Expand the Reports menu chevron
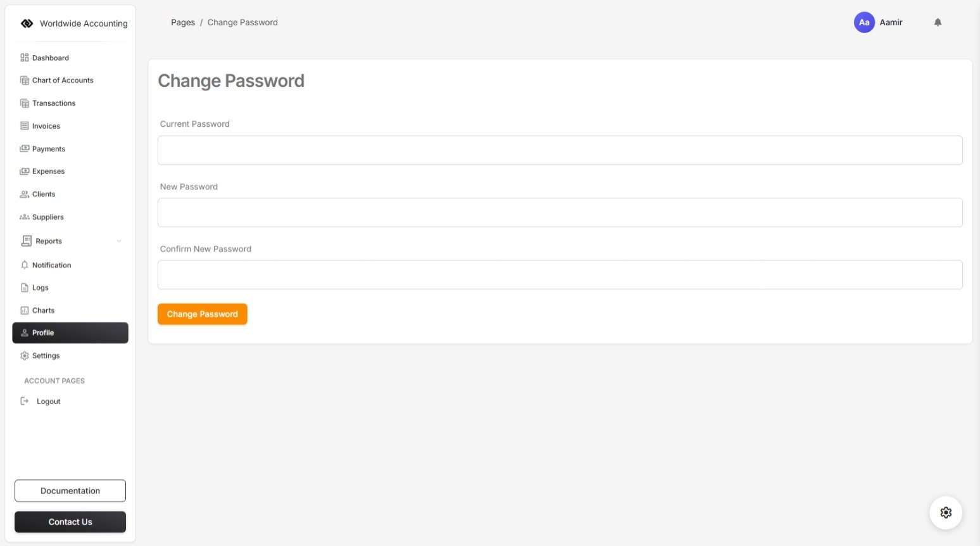Image resolution: width=980 pixels, height=546 pixels. coord(119,241)
